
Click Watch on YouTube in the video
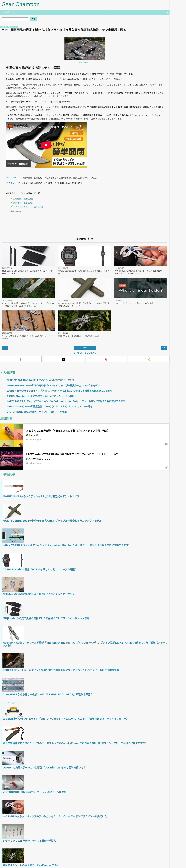coord(18,164)
